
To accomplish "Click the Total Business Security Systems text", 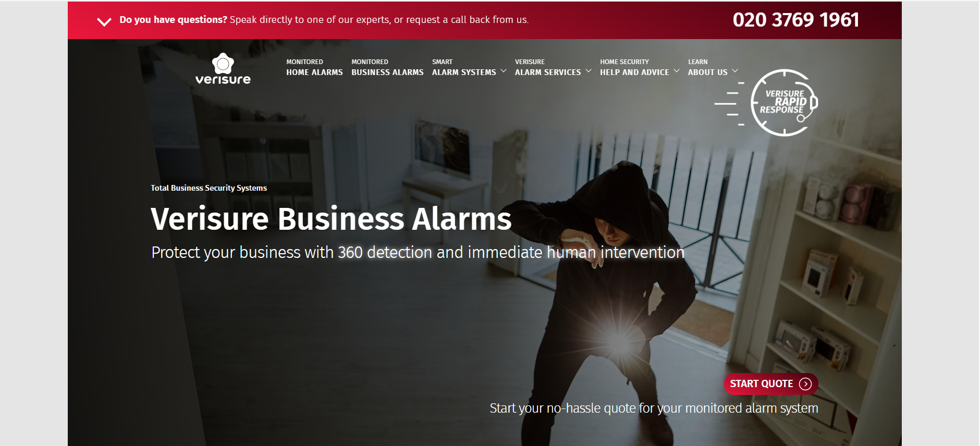I will pyautogui.click(x=209, y=188).
